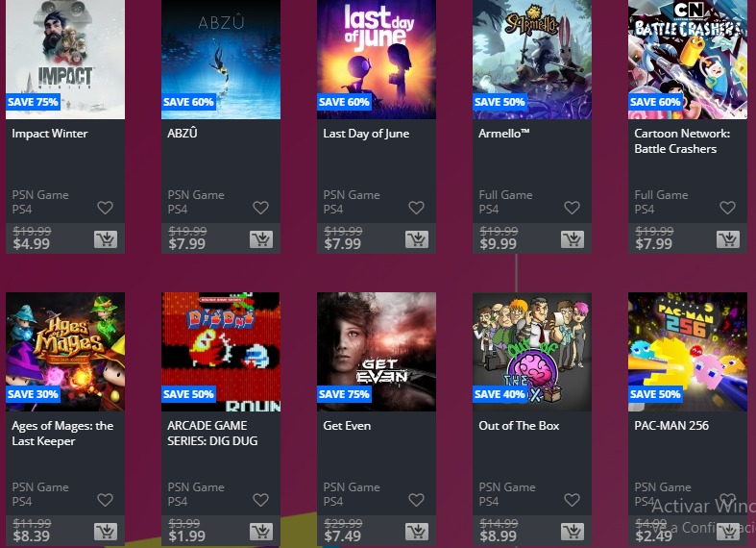756x548 pixels.
Task: Open the Last Day of June title link
Action: [x=366, y=134]
